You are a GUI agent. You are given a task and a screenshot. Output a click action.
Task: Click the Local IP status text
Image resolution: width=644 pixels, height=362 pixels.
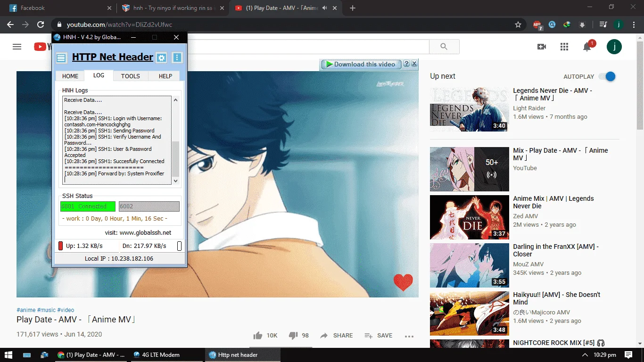pos(119,259)
